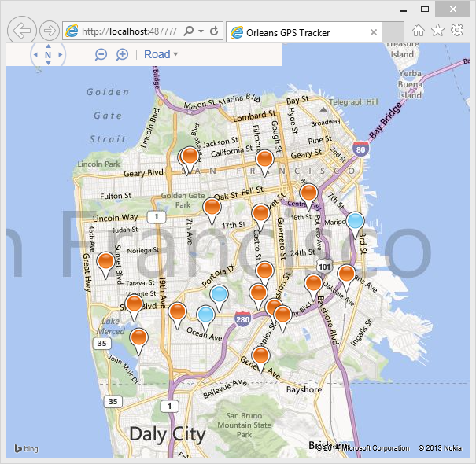The image size is (476, 464).
Task: Select the Orleans GPS Tracker tab
Action: pyautogui.click(x=287, y=32)
